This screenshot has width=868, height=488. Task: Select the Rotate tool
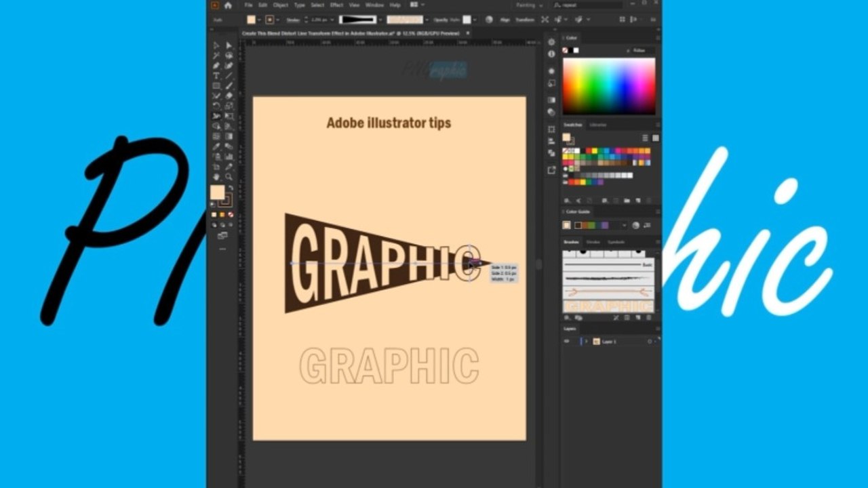[216, 106]
